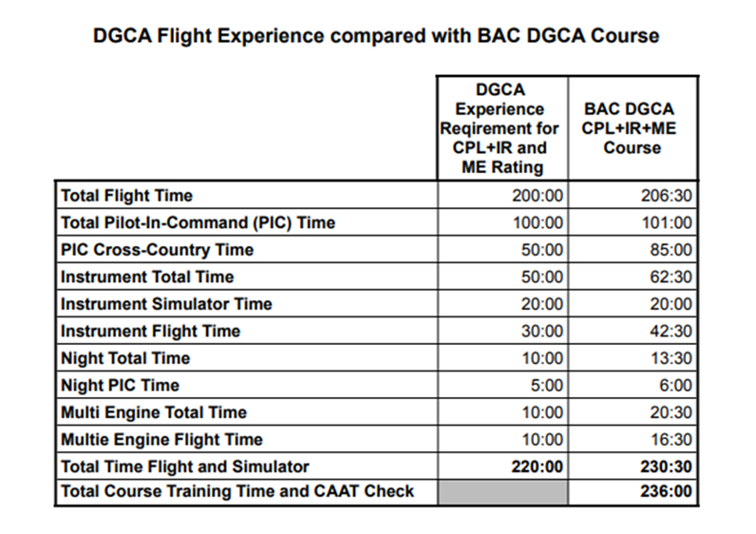Select the PIC Cross-Country Time row label

point(157,250)
